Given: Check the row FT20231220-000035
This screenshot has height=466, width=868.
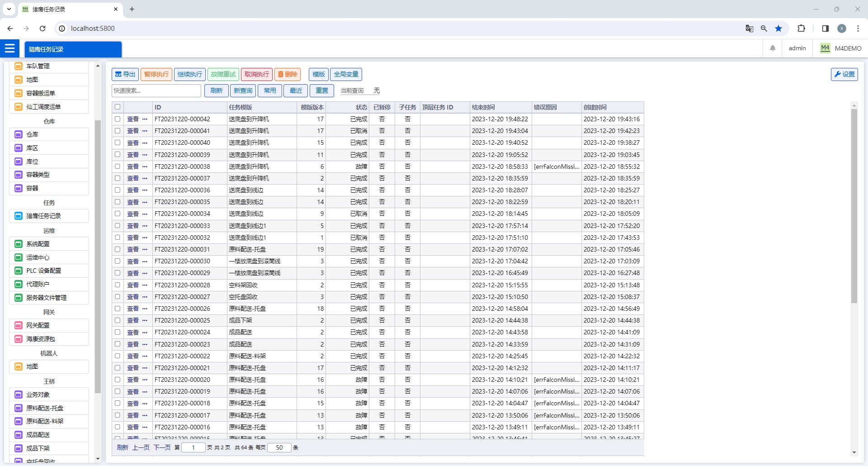Looking at the screenshot, I should tap(118, 202).
